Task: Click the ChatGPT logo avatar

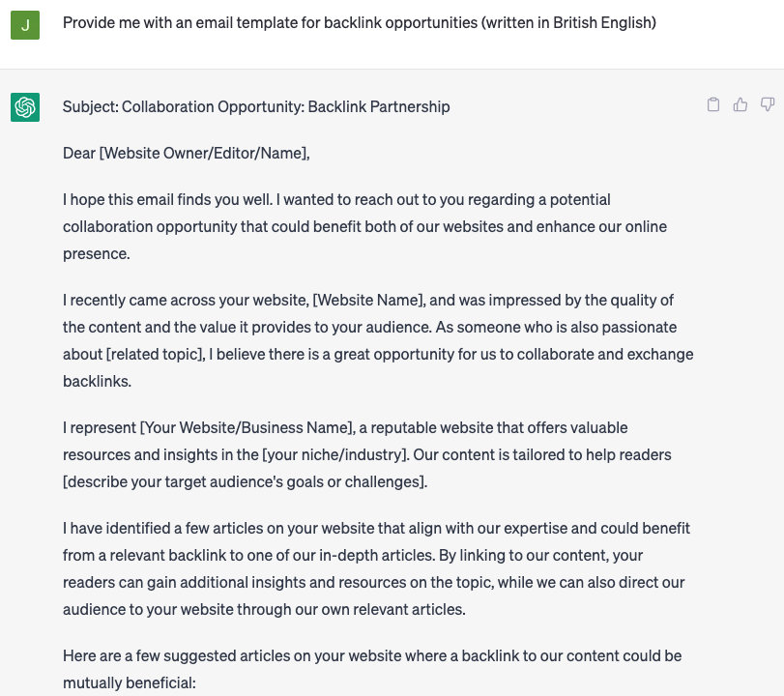Action: pos(25,107)
